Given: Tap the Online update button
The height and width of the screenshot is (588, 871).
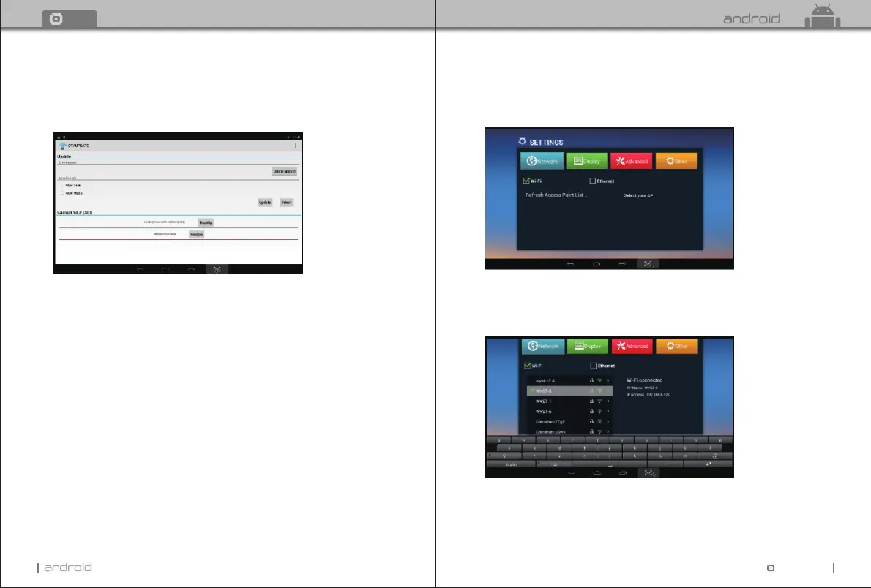Looking at the screenshot, I should pyautogui.click(x=285, y=172).
